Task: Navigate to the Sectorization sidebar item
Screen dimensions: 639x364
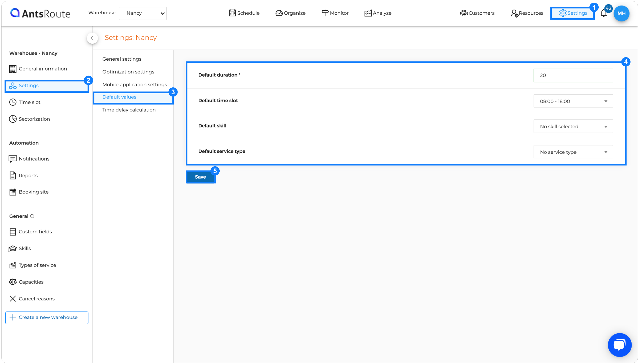Action: [x=34, y=119]
